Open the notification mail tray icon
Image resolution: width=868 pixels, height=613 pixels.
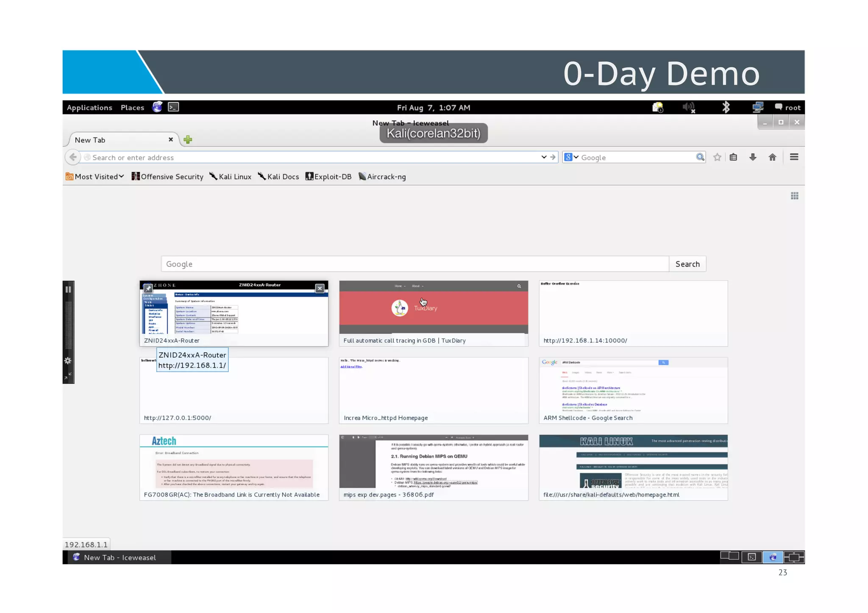[657, 108]
